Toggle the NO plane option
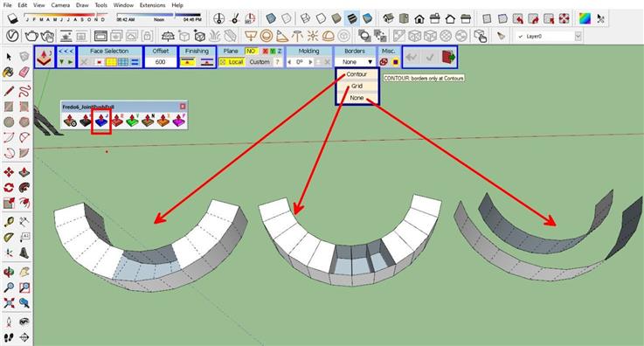Image resolution: width=644 pixels, height=346 pixels. point(251,52)
